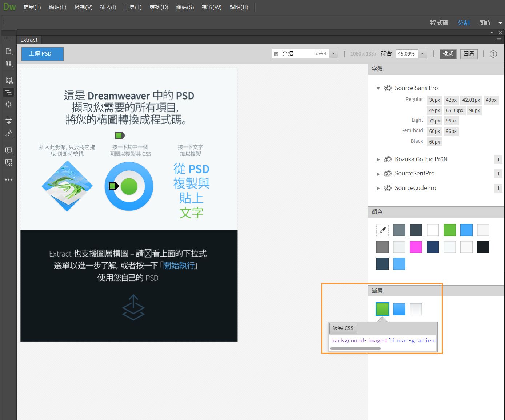505x420 pixels.
Task: Select the magenta color swatch
Action: pyautogui.click(x=416, y=247)
